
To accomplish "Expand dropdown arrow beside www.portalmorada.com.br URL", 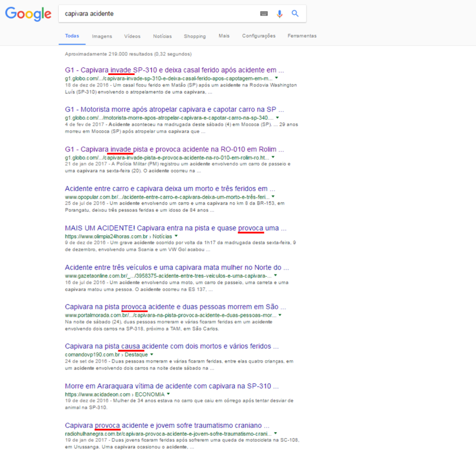I will 280,315.
